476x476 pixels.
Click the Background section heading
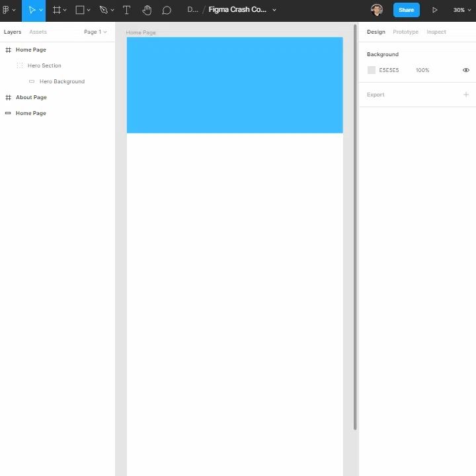383,54
